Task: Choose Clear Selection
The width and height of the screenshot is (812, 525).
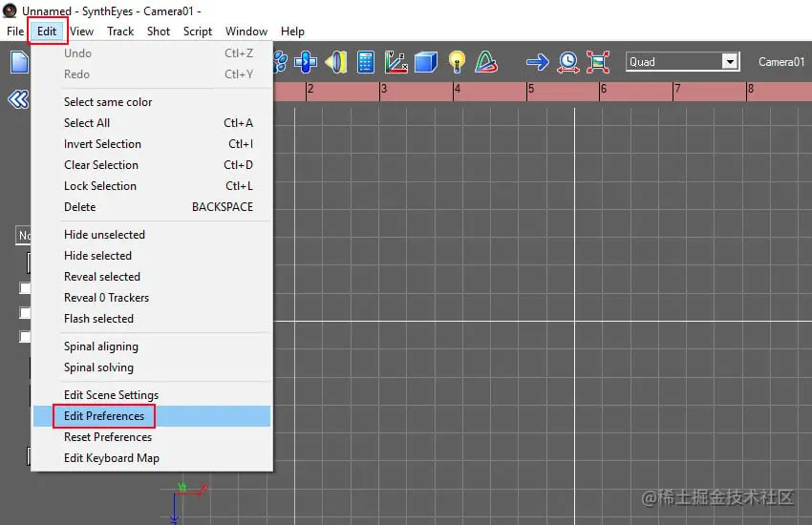Action: [x=152, y=165]
